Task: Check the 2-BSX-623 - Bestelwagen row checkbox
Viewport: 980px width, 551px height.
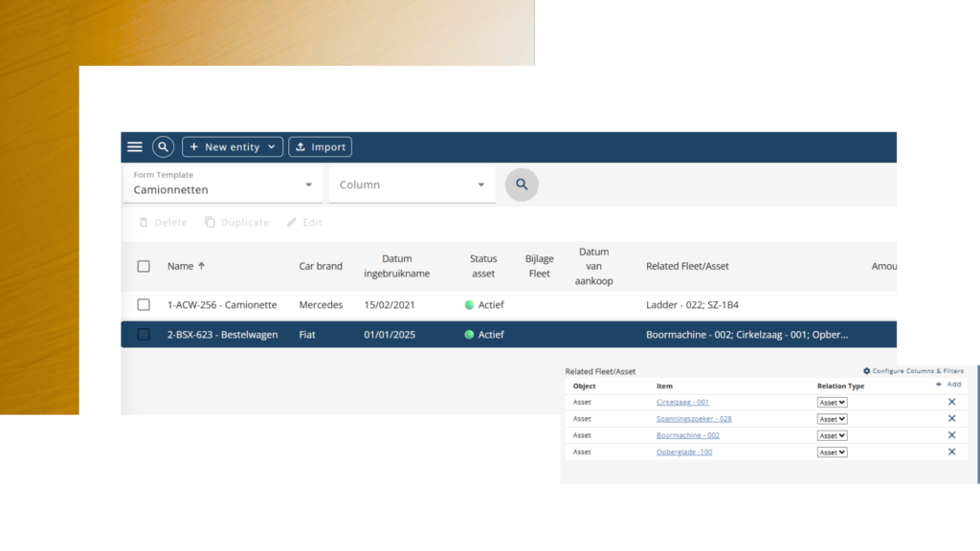Action: tap(144, 335)
